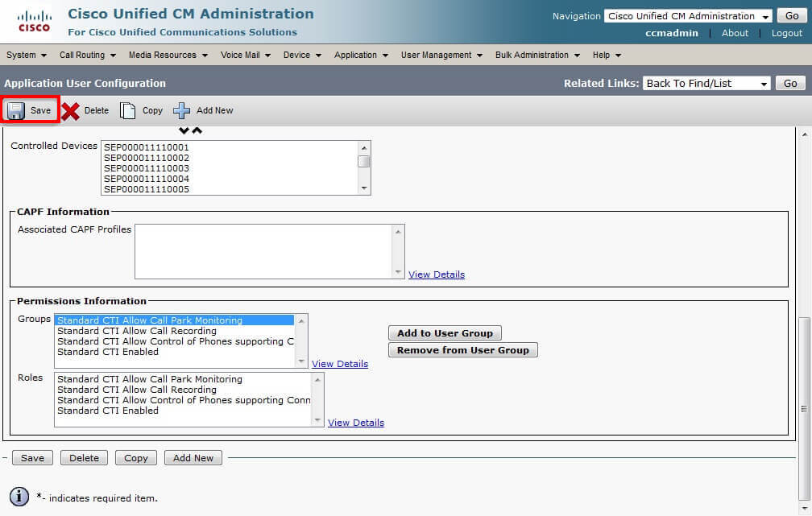
Task: Click Controlled Devices list scroll up arrow
Action: point(364,147)
